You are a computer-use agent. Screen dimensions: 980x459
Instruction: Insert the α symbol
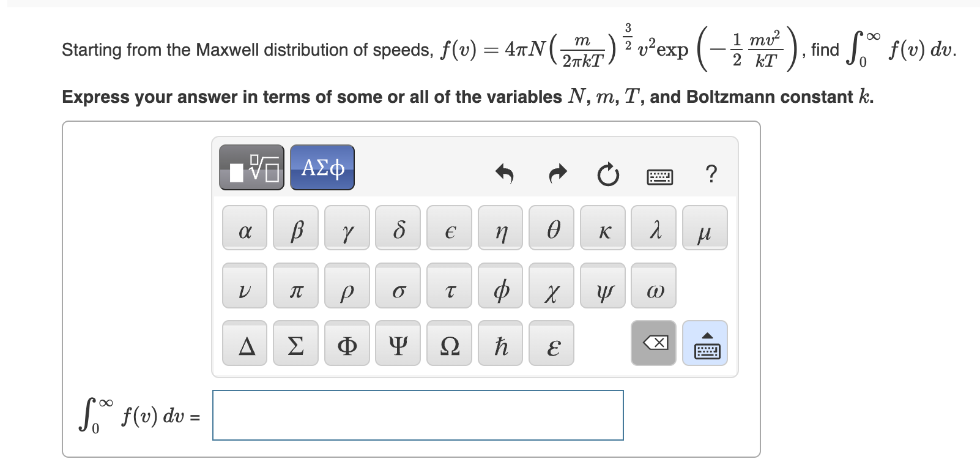pyautogui.click(x=244, y=229)
